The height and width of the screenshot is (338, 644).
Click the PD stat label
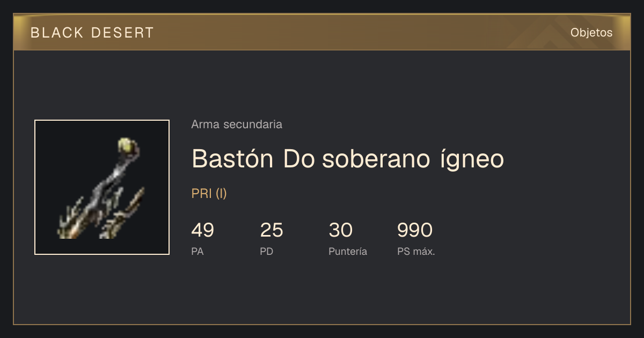click(267, 252)
